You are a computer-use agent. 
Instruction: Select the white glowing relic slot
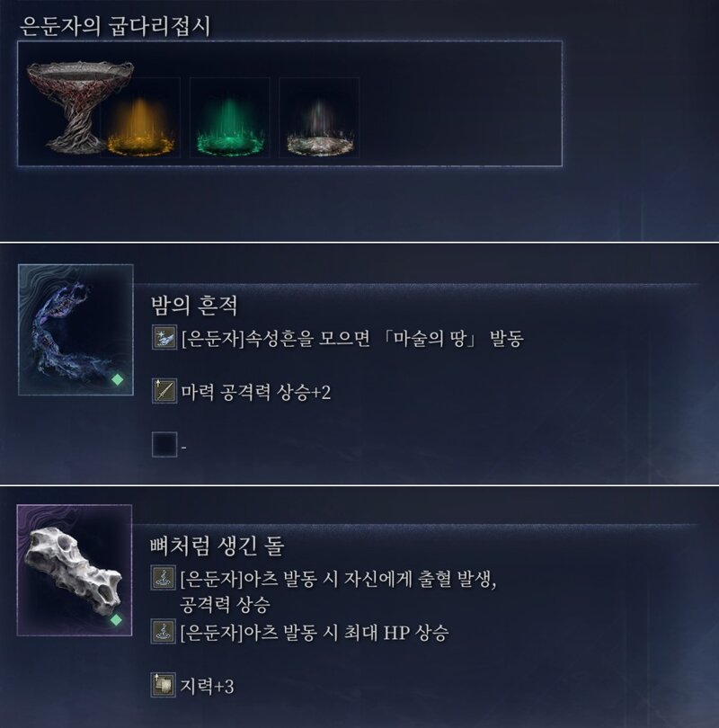(319, 118)
